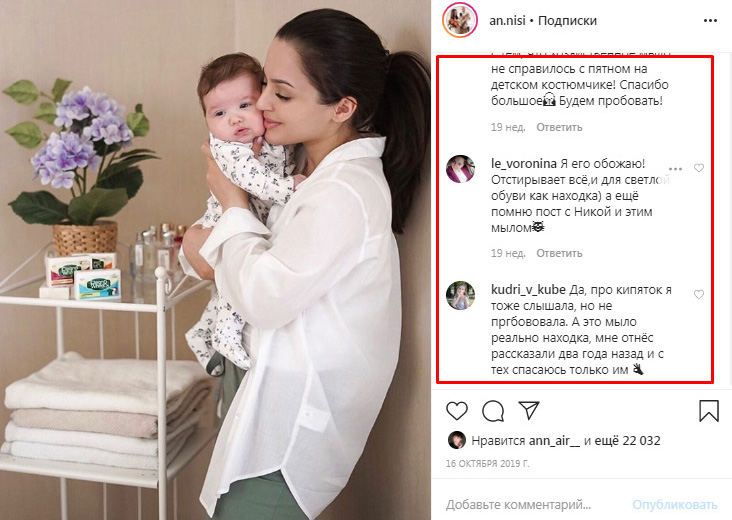This screenshot has height=520, width=732.
Task: Like the kudri_v_kube comment
Action: (x=699, y=295)
